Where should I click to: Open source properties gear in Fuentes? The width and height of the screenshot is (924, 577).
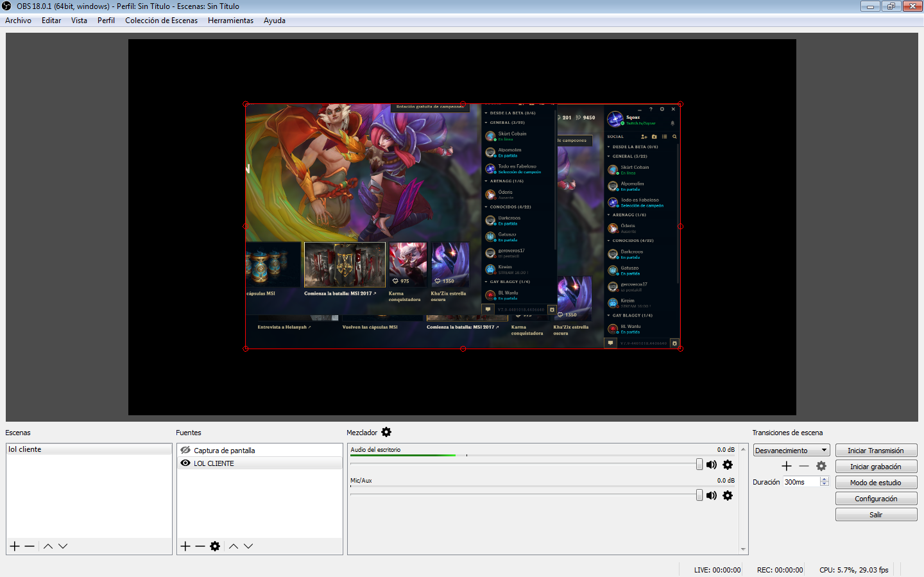pos(215,546)
